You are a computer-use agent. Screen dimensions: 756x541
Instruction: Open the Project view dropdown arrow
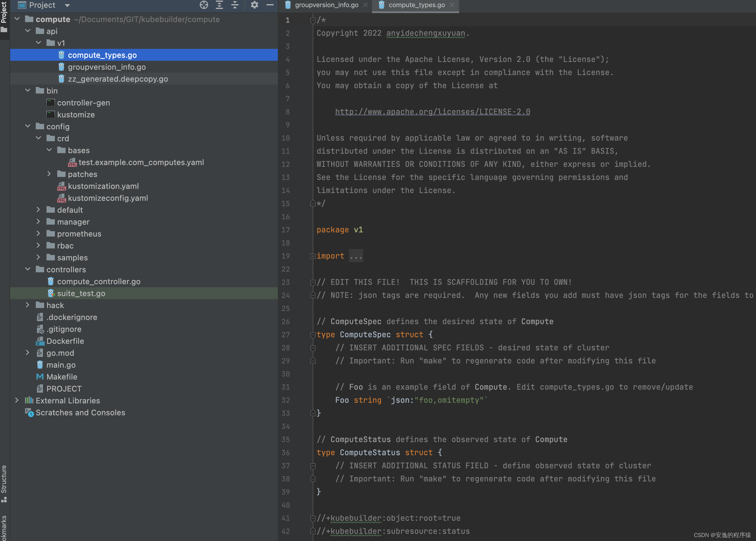67,5
